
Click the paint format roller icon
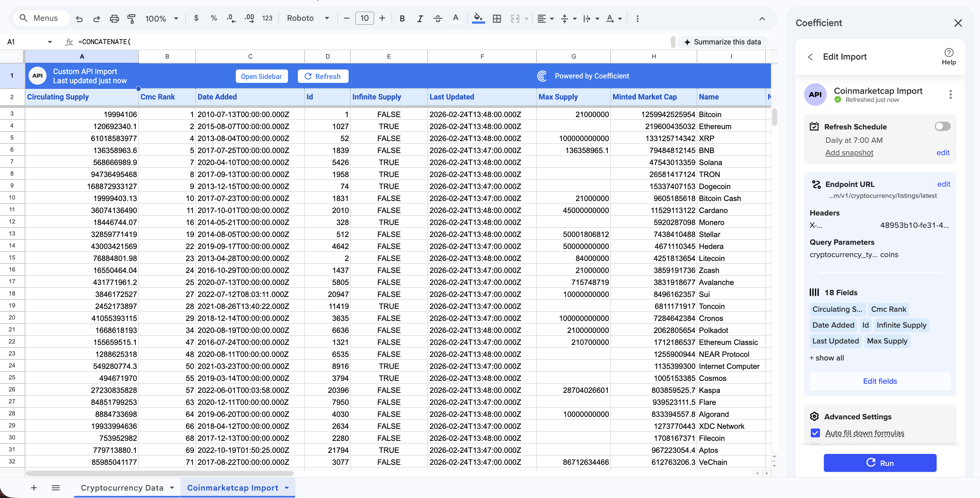[x=131, y=18]
